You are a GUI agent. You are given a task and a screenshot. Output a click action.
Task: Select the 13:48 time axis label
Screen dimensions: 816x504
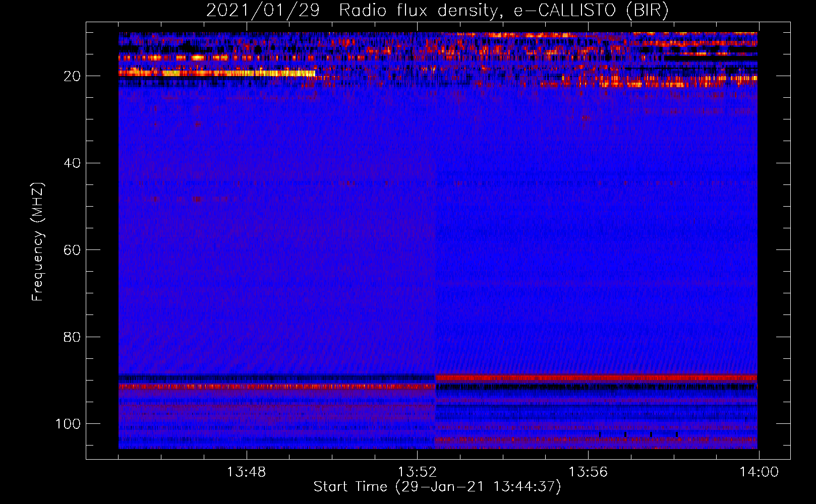tap(246, 472)
